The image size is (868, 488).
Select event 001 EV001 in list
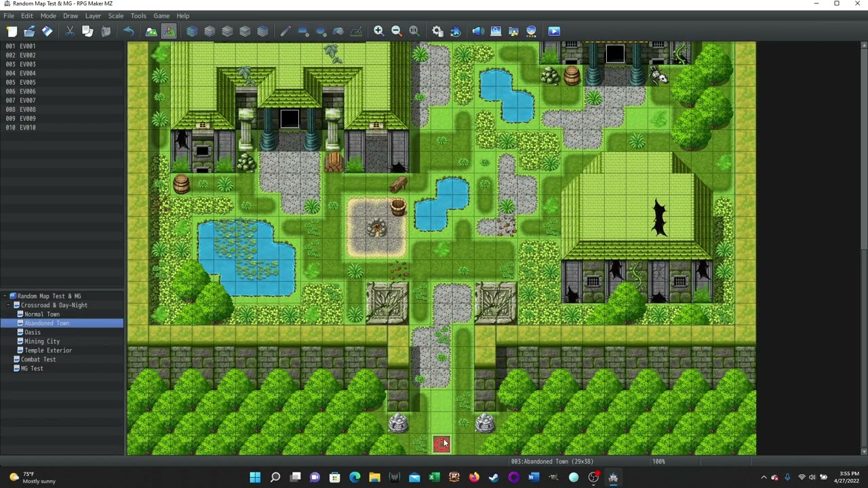click(62, 46)
